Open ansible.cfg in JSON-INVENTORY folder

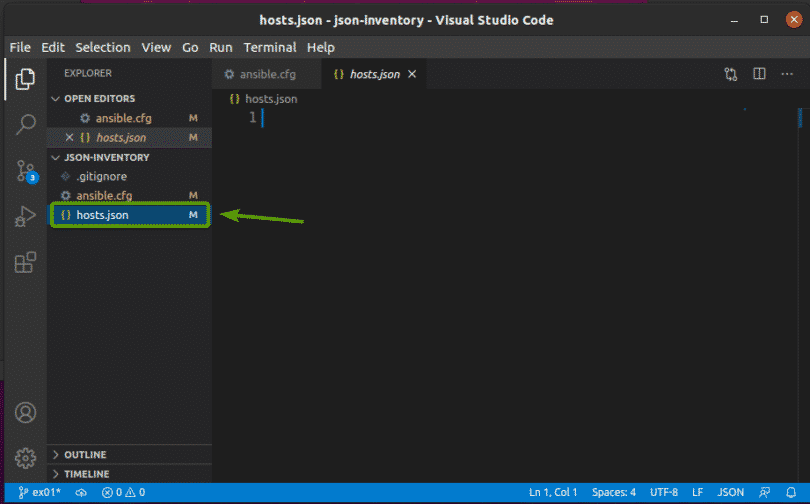(129, 196)
